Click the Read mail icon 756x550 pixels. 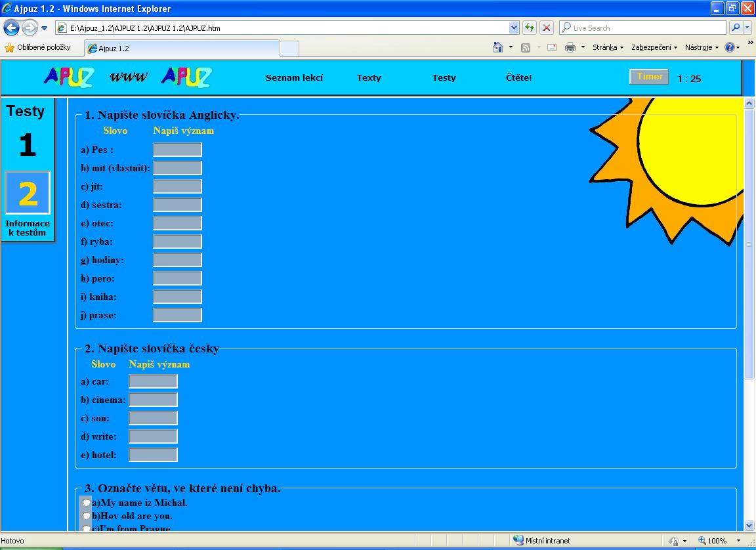coord(551,47)
